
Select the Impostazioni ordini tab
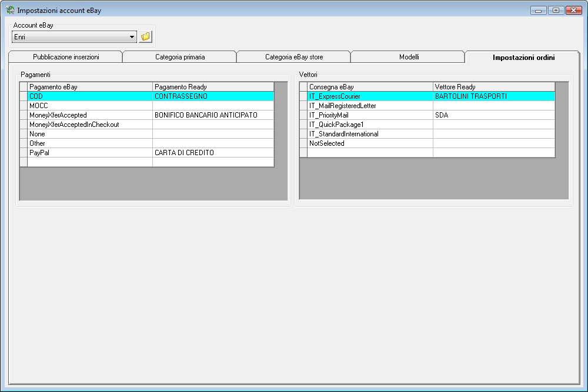click(x=523, y=57)
